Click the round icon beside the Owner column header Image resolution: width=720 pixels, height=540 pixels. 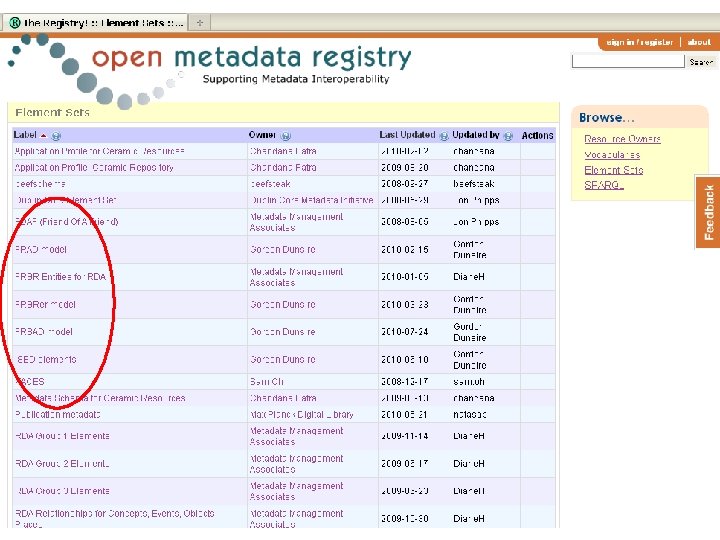pos(286,136)
